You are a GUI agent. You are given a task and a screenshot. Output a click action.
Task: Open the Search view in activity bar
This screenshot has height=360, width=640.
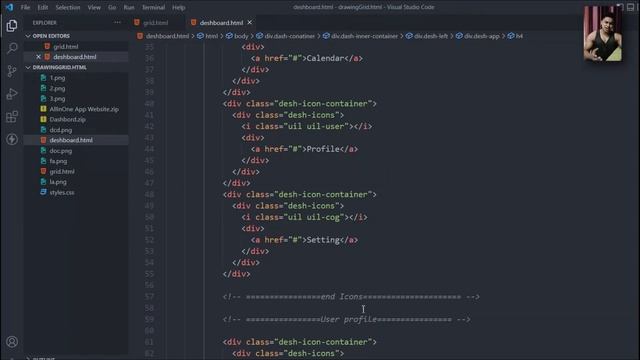pos(12,49)
